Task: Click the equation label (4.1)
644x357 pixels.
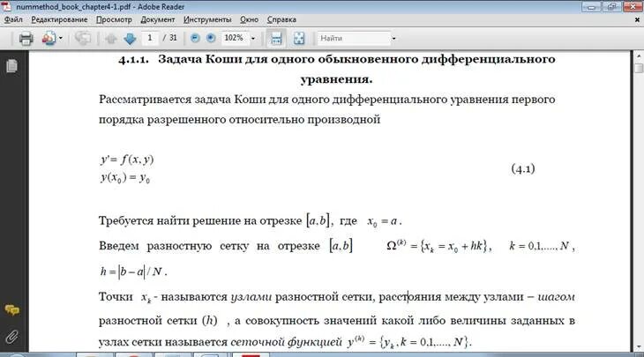Action: pyautogui.click(x=523, y=168)
